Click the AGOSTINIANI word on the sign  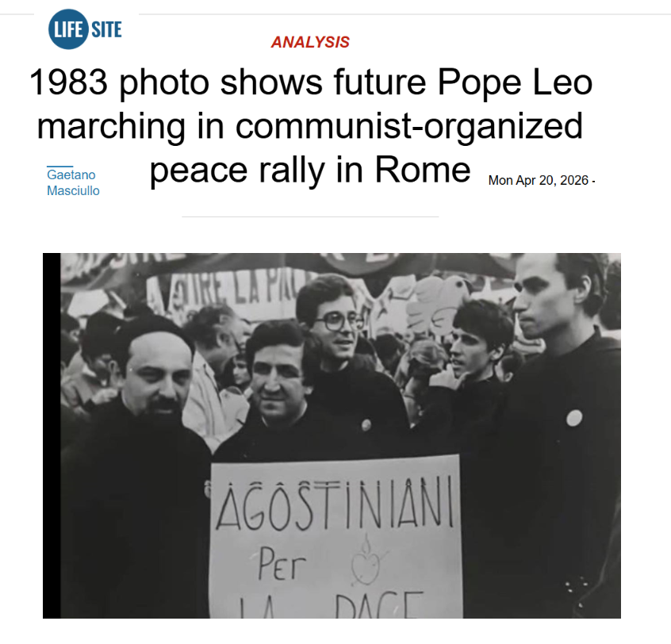tap(335, 506)
